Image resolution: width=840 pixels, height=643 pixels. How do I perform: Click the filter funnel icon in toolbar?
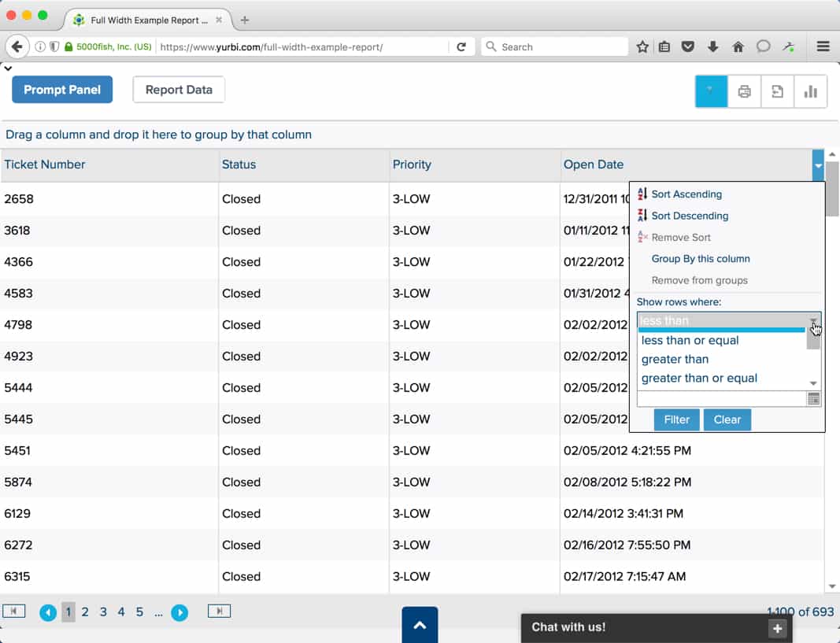(711, 91)
